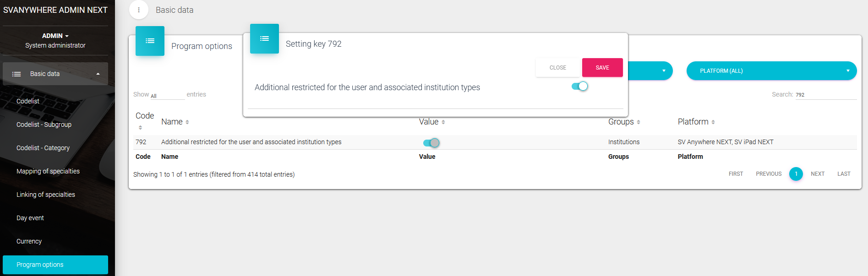Image resolution: width=868 pixels, height=276 pixels.
Task: Open Codelist in the sidebar
Action: [28, 101]
